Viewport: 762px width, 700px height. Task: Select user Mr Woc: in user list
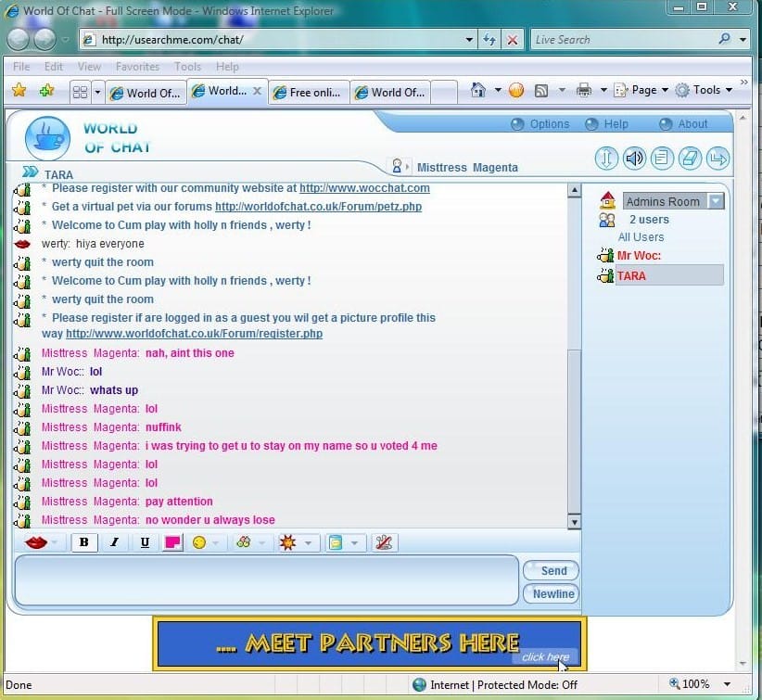pyautogui.click(x=639, y=256)
